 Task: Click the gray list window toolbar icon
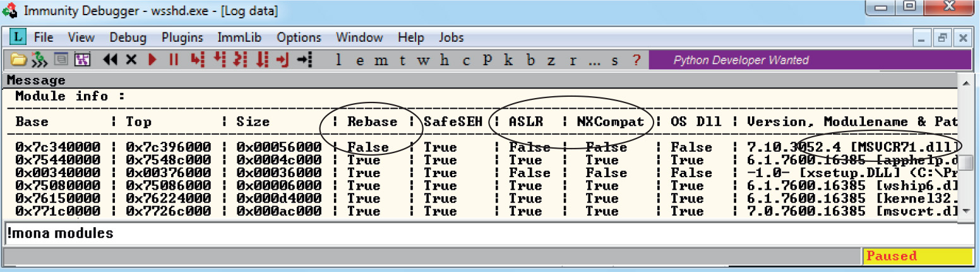(61, 60)
